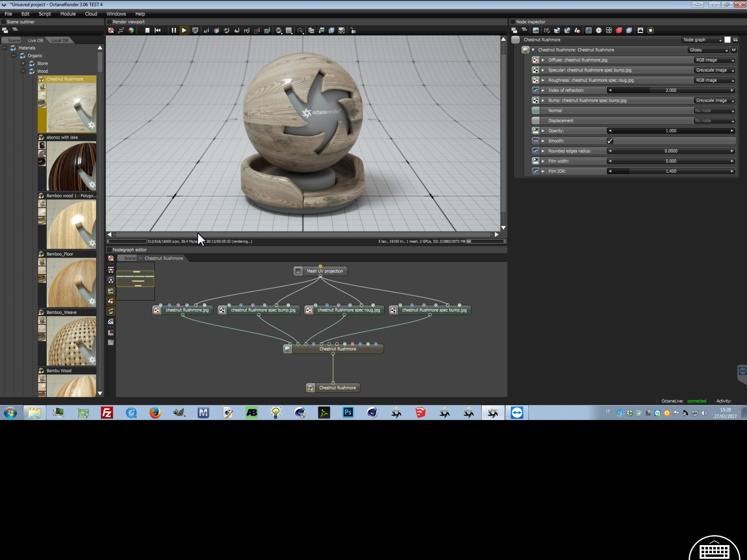
Task: Click the restart render button
Action: pyautogui.click(x=158, y=31)
